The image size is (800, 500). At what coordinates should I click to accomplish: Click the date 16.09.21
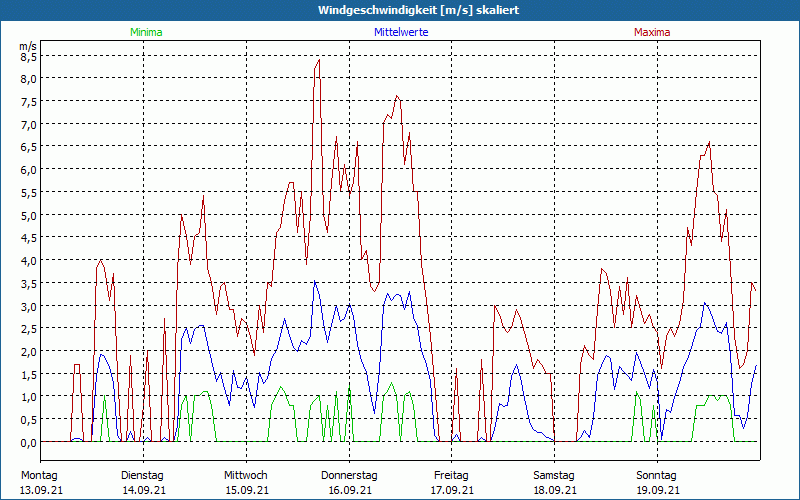[350, 490]
